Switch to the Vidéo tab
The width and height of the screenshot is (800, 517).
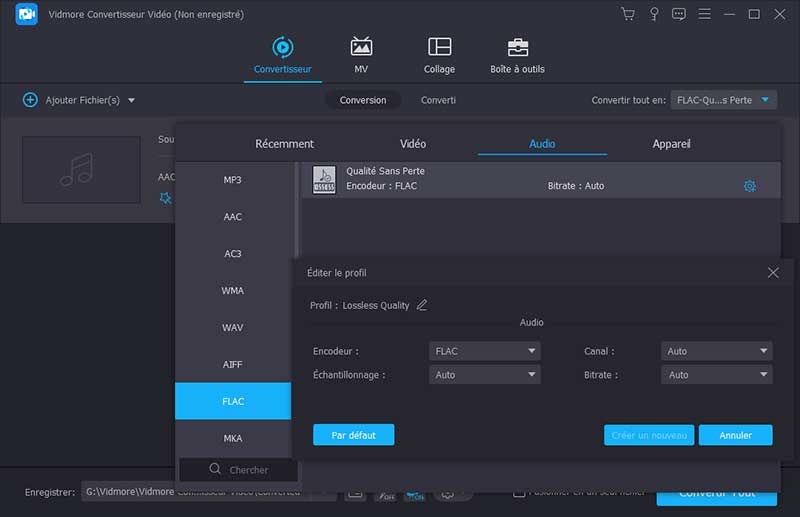(413, 144)
